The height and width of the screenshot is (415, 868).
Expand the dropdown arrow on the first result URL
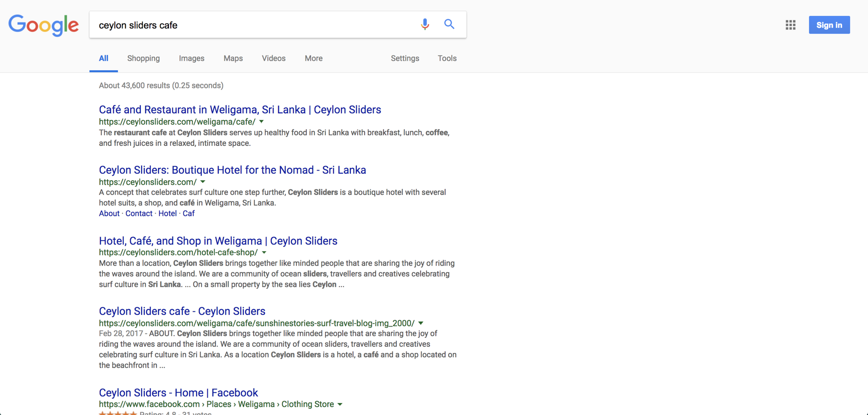click(261, 122)
